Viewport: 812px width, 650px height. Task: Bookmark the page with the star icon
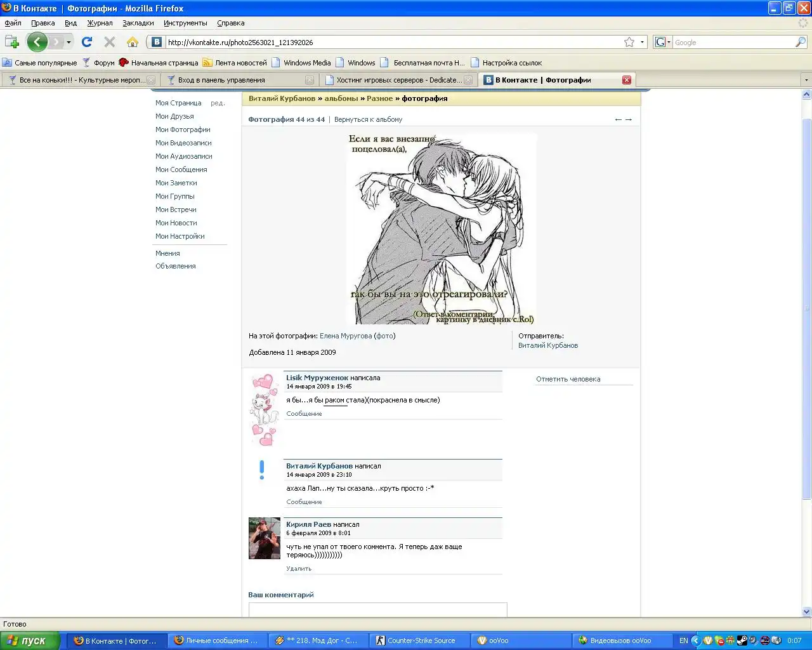coord(629,43)
